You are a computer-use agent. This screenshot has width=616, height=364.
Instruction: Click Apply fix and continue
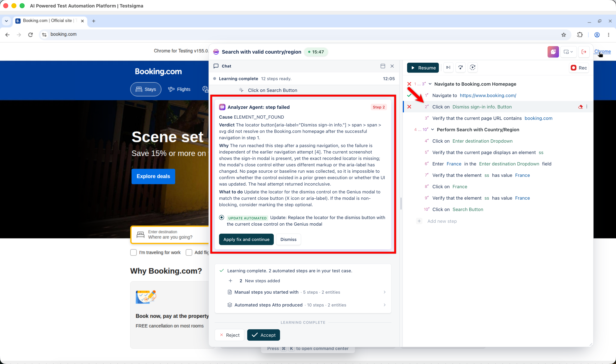coord(246,239)
